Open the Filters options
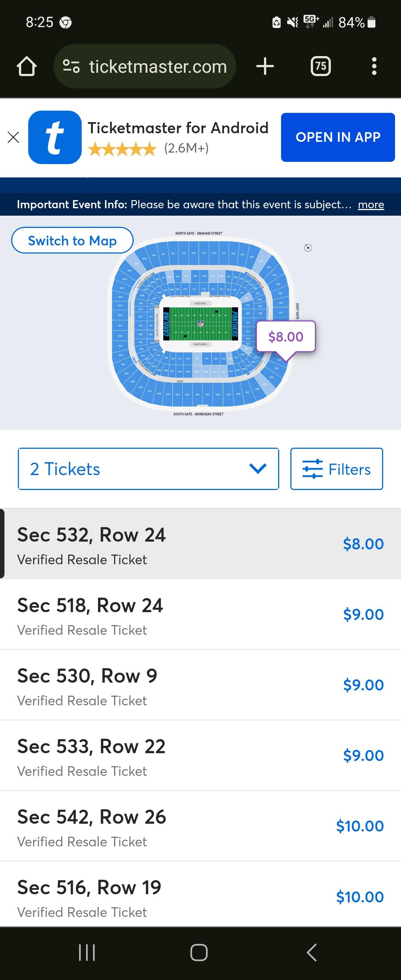 336,469
